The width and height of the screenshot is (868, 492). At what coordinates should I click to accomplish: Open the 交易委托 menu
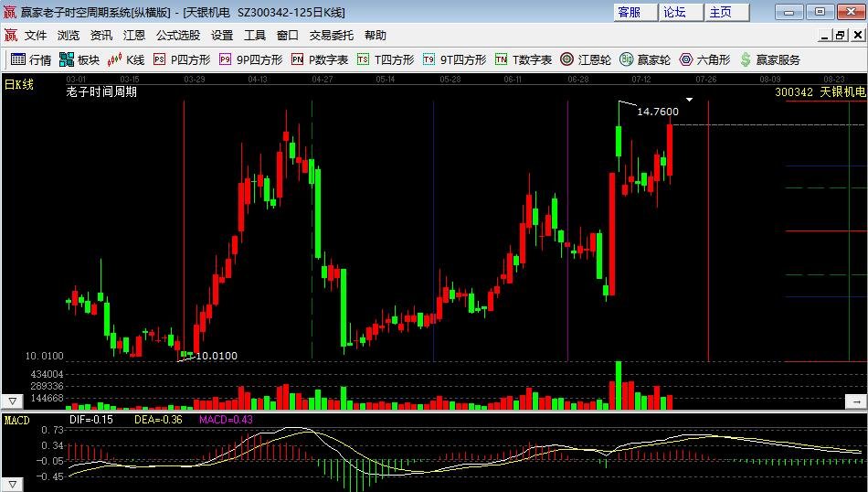click(331, 35)
